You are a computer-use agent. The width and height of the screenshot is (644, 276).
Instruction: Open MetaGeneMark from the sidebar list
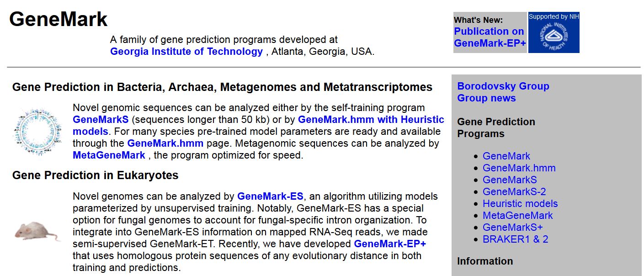[518, 216]
